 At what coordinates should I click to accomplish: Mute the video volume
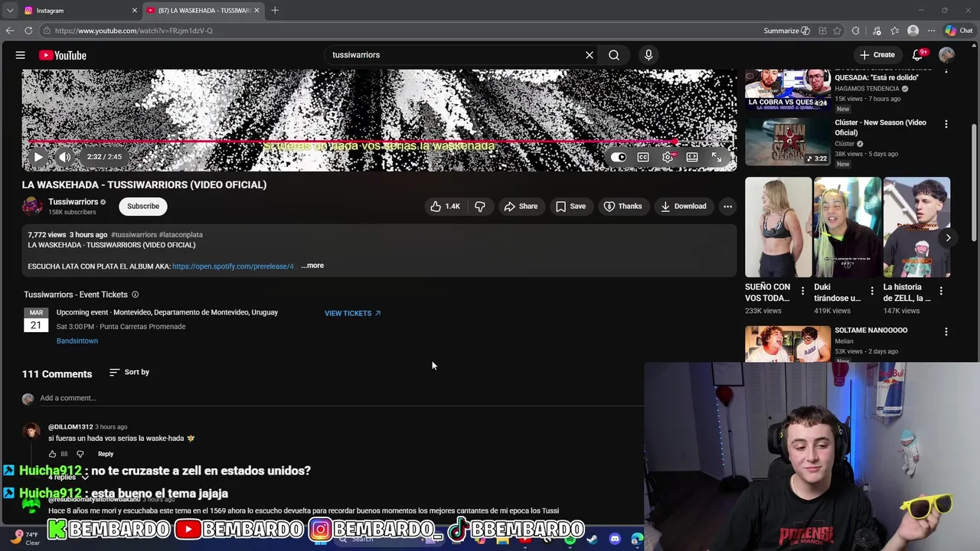tap(65, 157)
